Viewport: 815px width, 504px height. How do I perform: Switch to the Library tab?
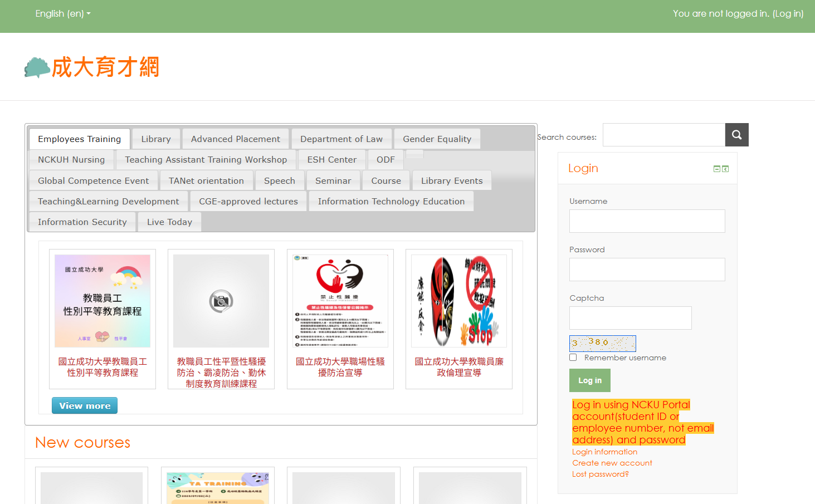pos(156,139)
